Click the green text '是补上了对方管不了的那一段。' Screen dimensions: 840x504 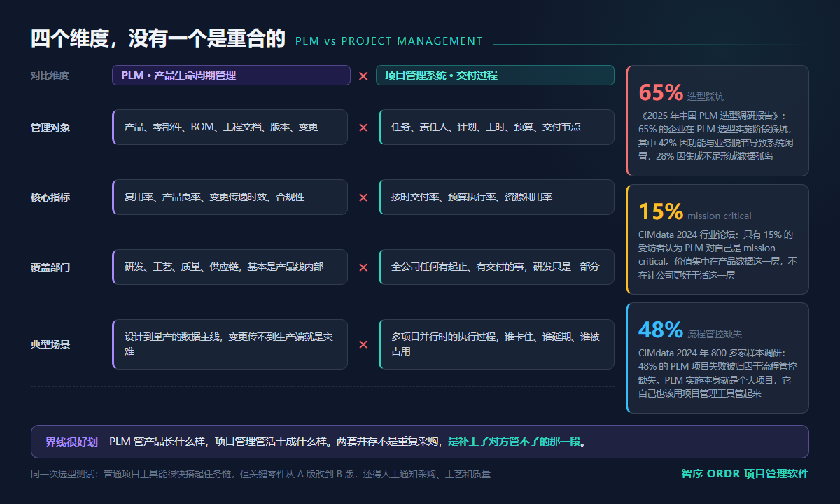tap(517, 442)
